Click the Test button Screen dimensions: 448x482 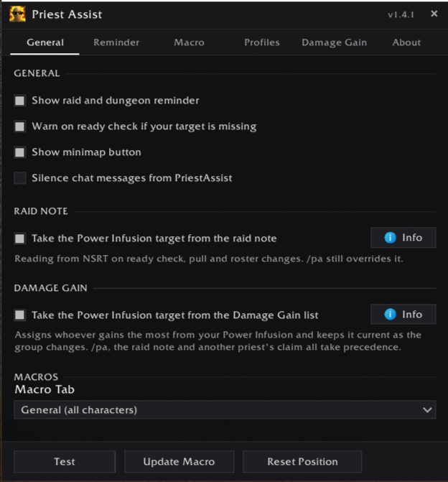tap(65, 461)
